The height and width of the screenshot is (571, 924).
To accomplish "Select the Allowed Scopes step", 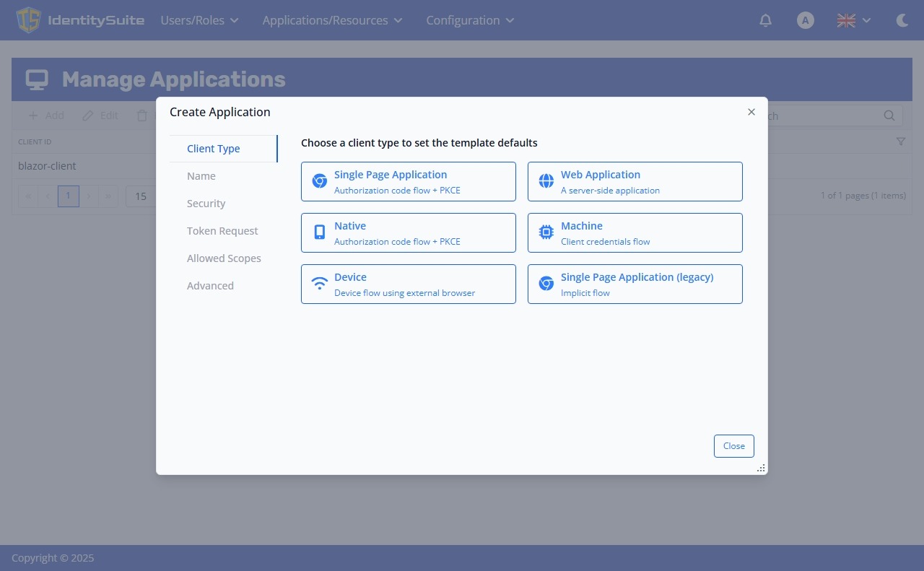I will coord(224,258).
